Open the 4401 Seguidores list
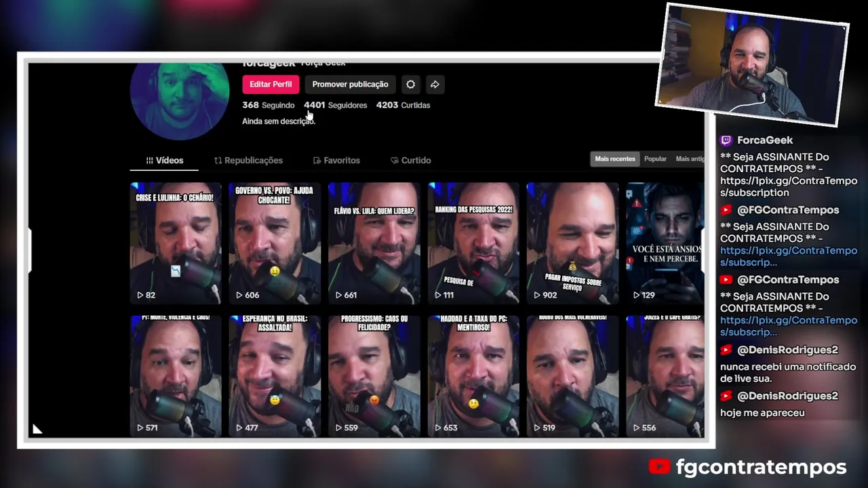 (336, 105)
